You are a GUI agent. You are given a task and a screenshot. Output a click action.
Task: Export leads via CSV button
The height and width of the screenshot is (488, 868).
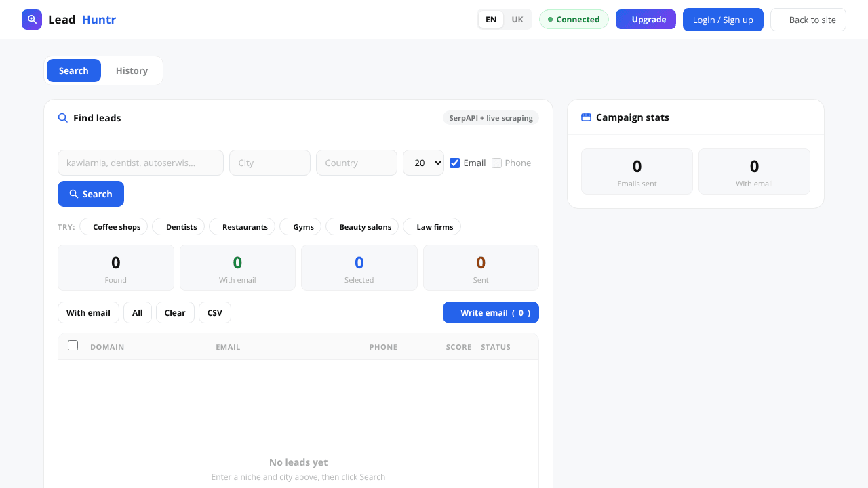click(215, 312)
